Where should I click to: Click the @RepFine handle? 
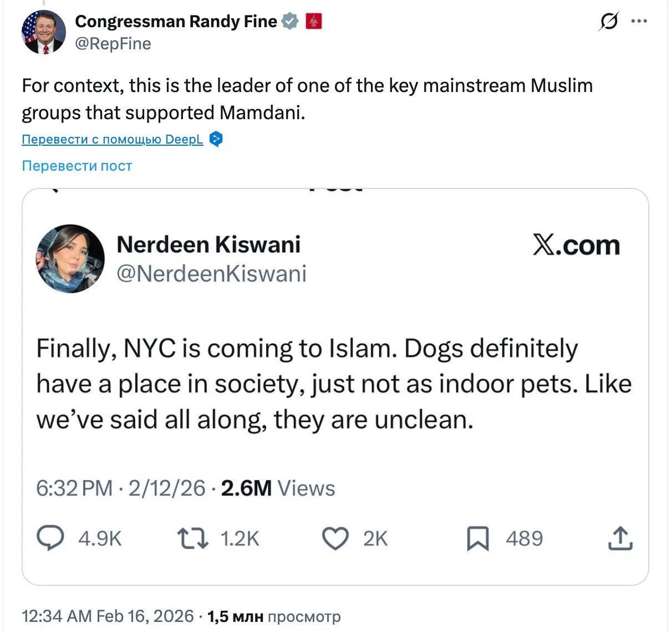pyautogui.click(x=113, y=44)
